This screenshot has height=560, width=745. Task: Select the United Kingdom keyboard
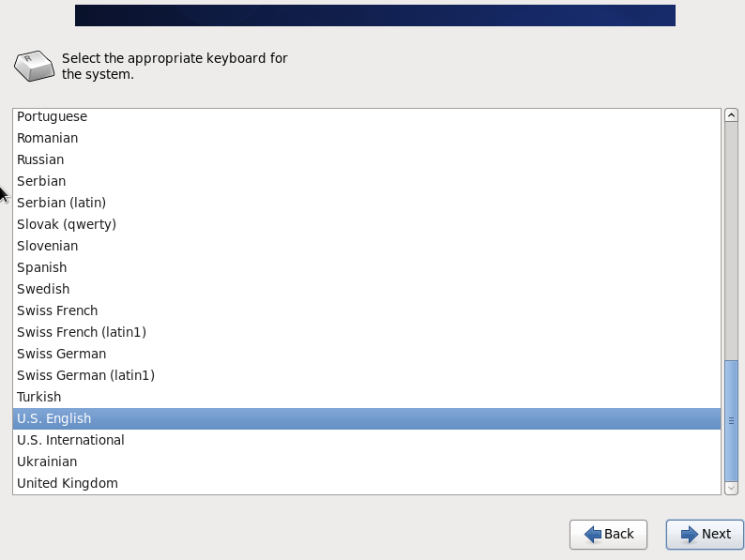click(x=367, y=483)
